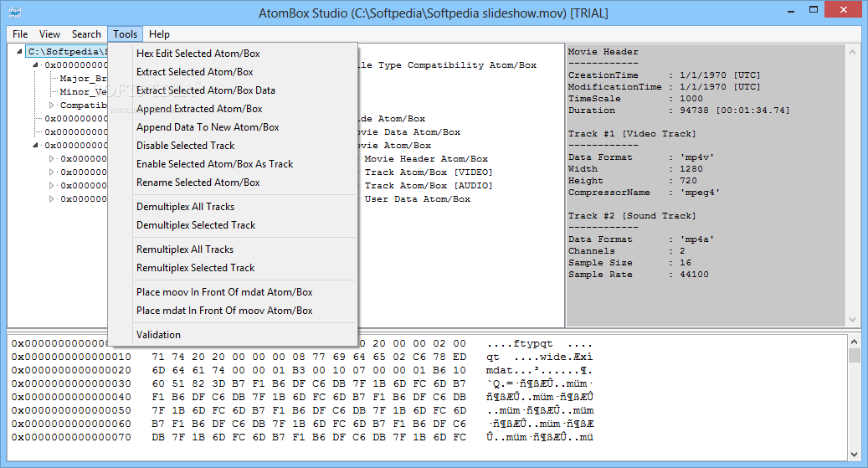
Task: Close the open Tools menu
Action: [125, 34]
